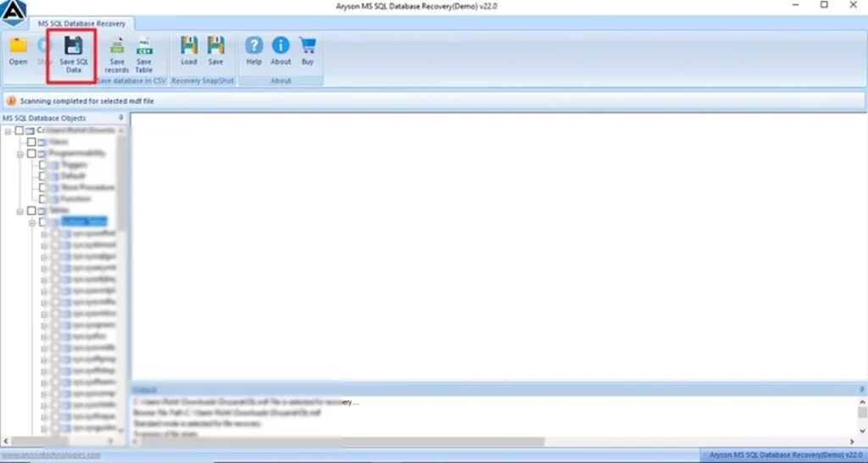Click Save Table full CSV icon
The image size is (868, 463).
(144, 55)
